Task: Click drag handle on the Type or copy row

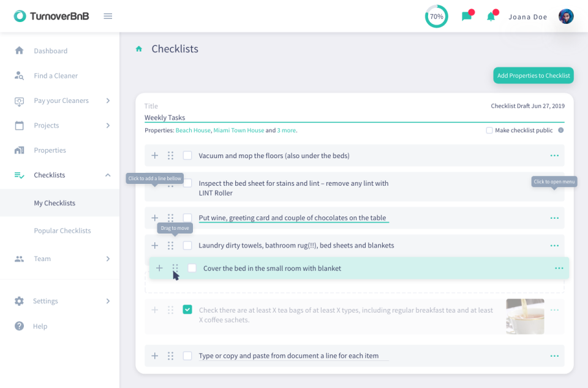Action: tap(171, 356)
